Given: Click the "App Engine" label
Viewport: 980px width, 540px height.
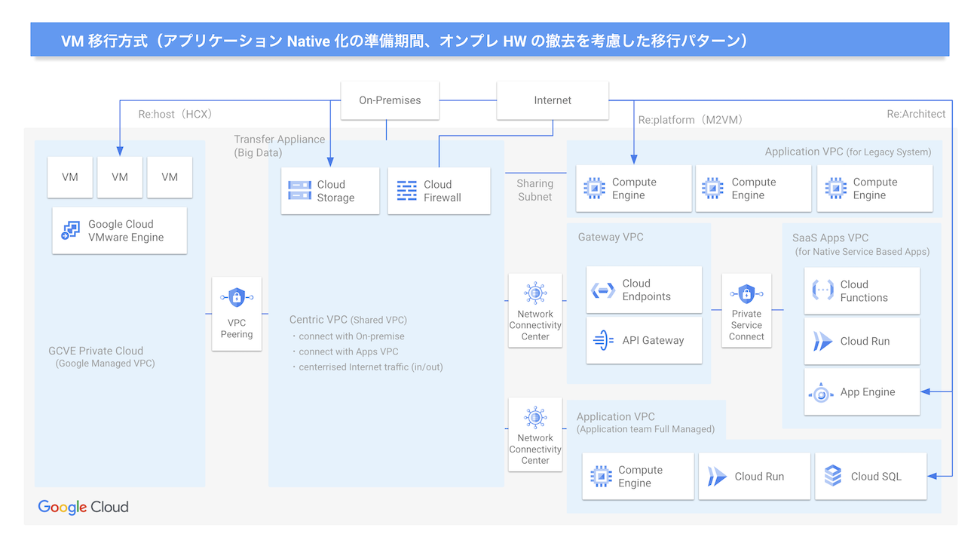Looking at the screenshot, I should (868, 393).
